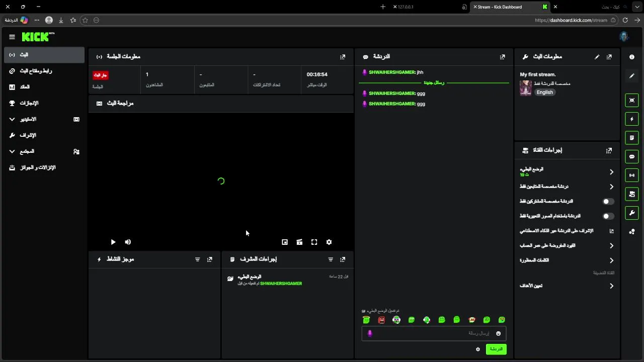Click the dashboard.kick.com address bar
Viewport: 644px width, 362px height.
coord(571,20)
